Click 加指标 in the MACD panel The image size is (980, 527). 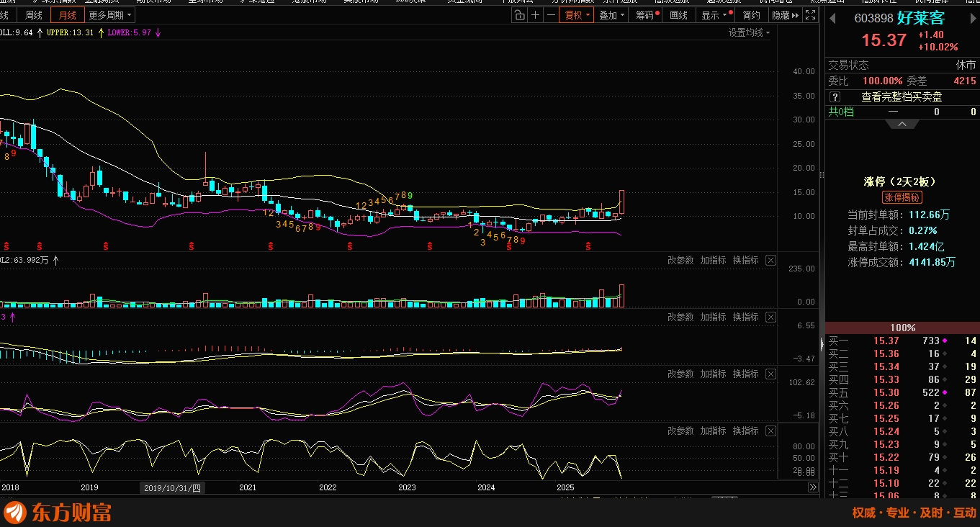(713, 317)
